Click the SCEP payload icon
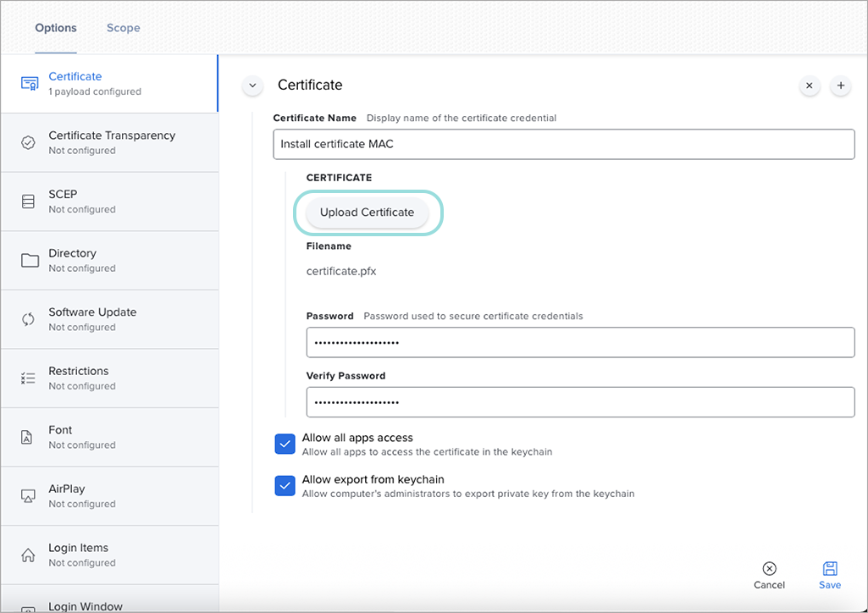The width and height of the screenshot is (868, 613). (x=29, y=202)
